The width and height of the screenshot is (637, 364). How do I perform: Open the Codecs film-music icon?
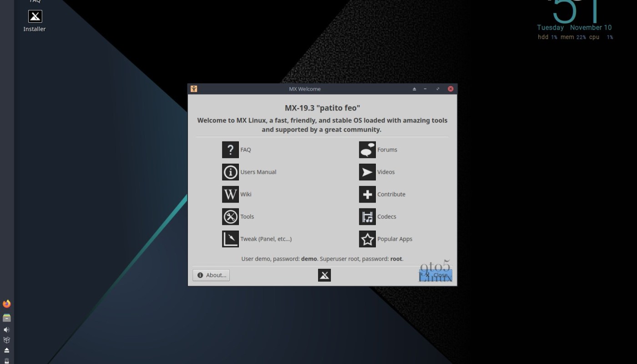[367, 217]
